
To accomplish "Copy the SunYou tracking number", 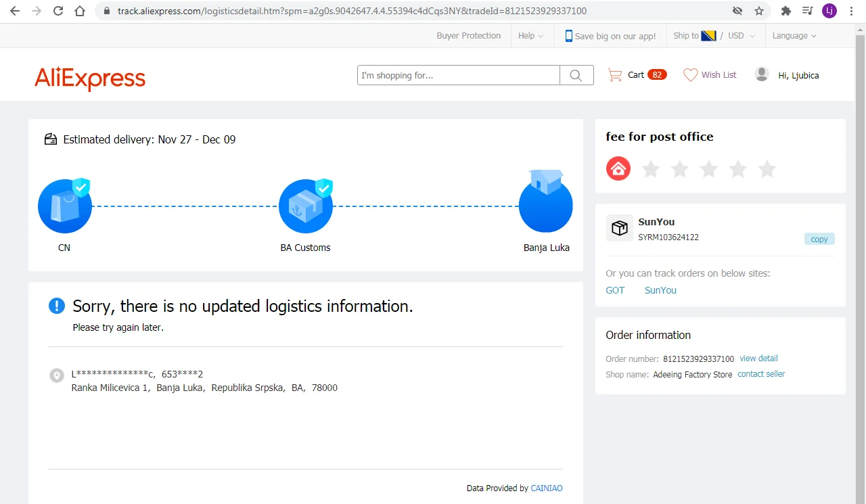I will 819,239.
